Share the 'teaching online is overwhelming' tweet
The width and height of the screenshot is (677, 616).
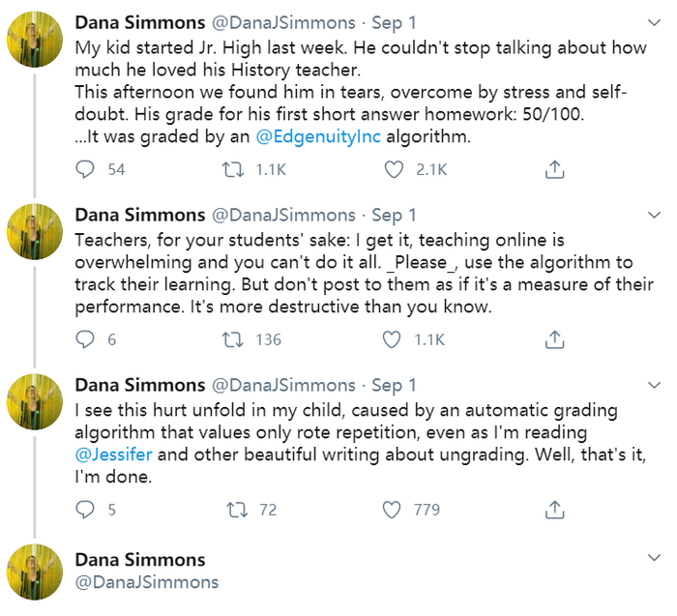554,339
